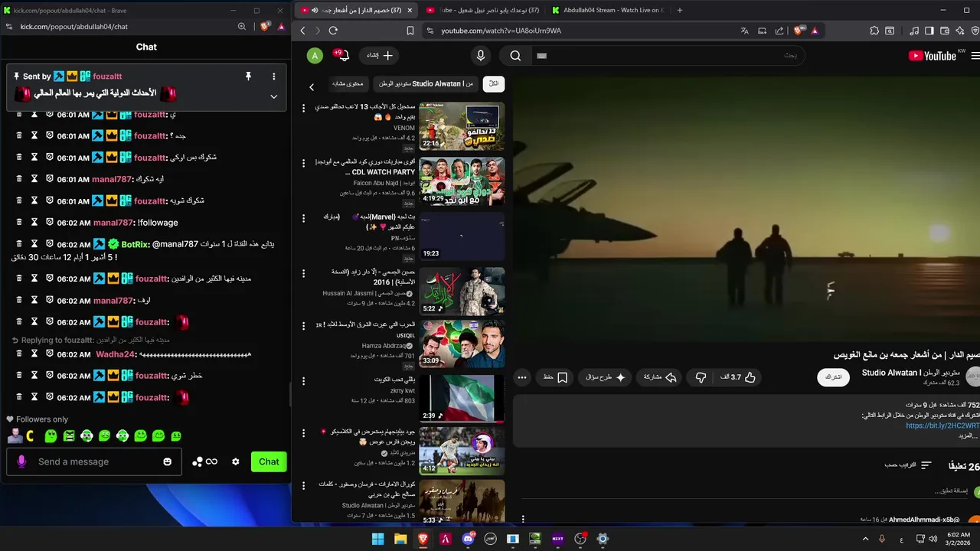Go to YouTube home via logo

pyautogui.click(x=933, y=55)
